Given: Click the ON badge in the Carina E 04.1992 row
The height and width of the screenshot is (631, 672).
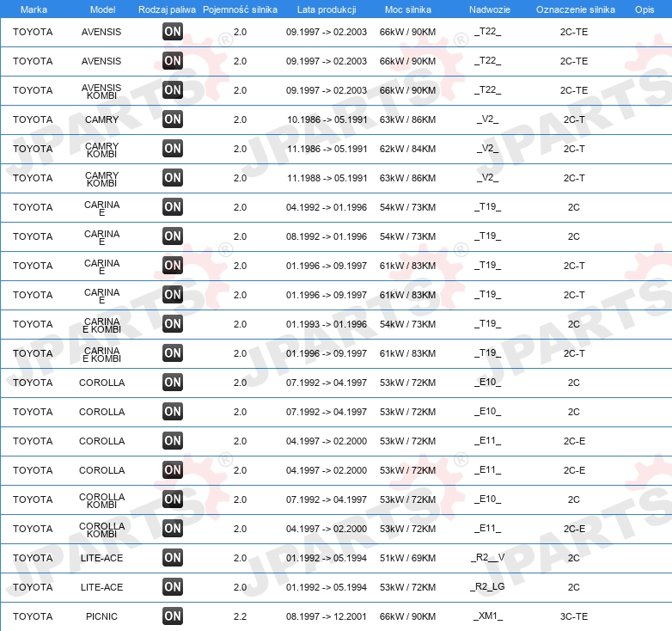Looking at the screenshot, I should coord(173,207).
